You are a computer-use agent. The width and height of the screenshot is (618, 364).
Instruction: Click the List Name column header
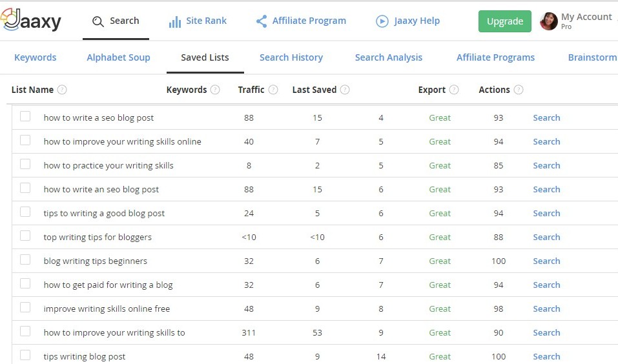click(x=32, y=90)
